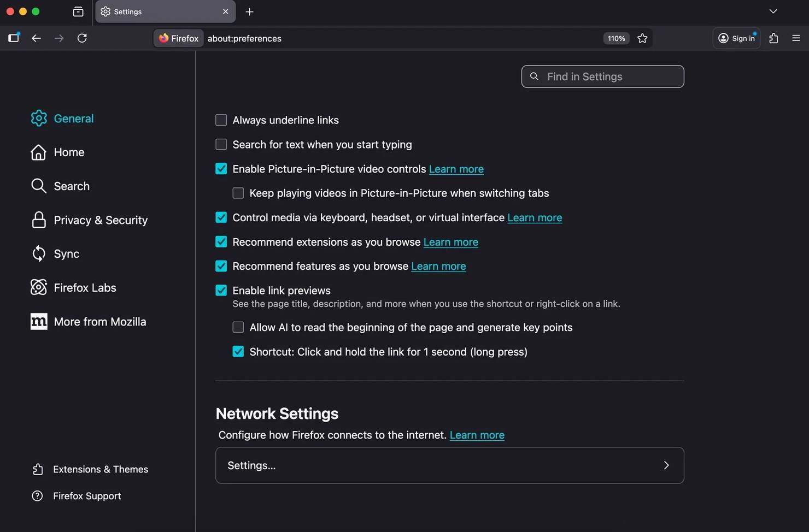Open a new tab with plus icon
Viewport: 809px width, 532px height.
[249, 11]
